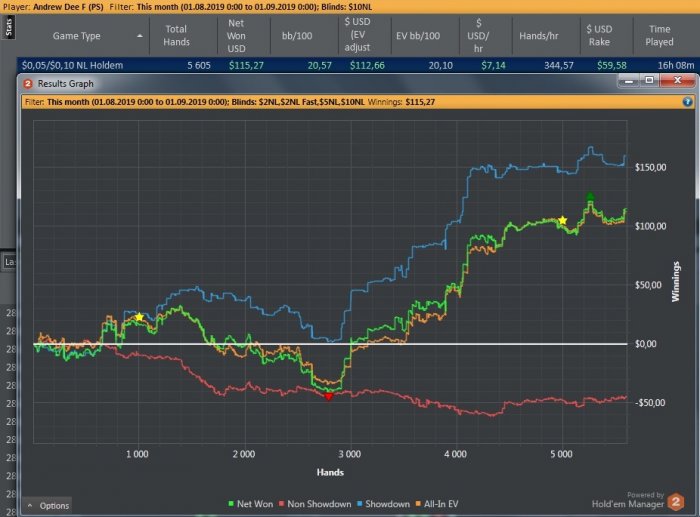Sort by bb/100 column header
This screenshot has height=517, width=700.
(x=304, y=36)
